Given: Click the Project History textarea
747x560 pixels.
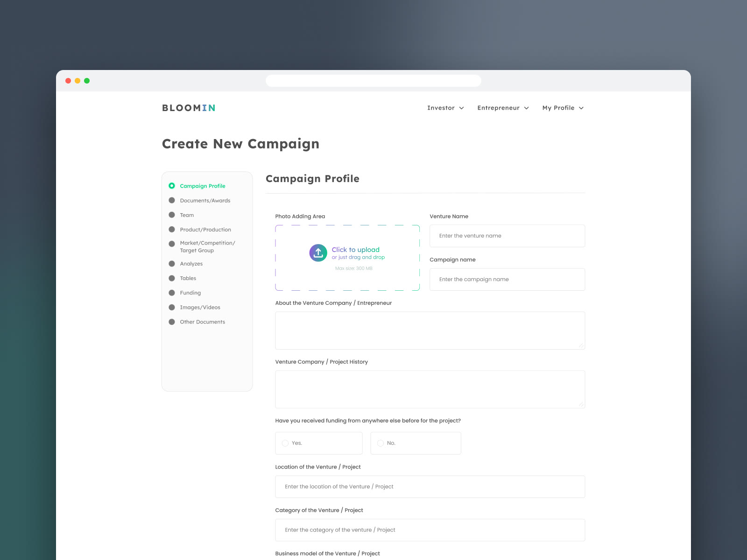Looking at the screenshot, I should pyautogui.click(x=430, y=389).
